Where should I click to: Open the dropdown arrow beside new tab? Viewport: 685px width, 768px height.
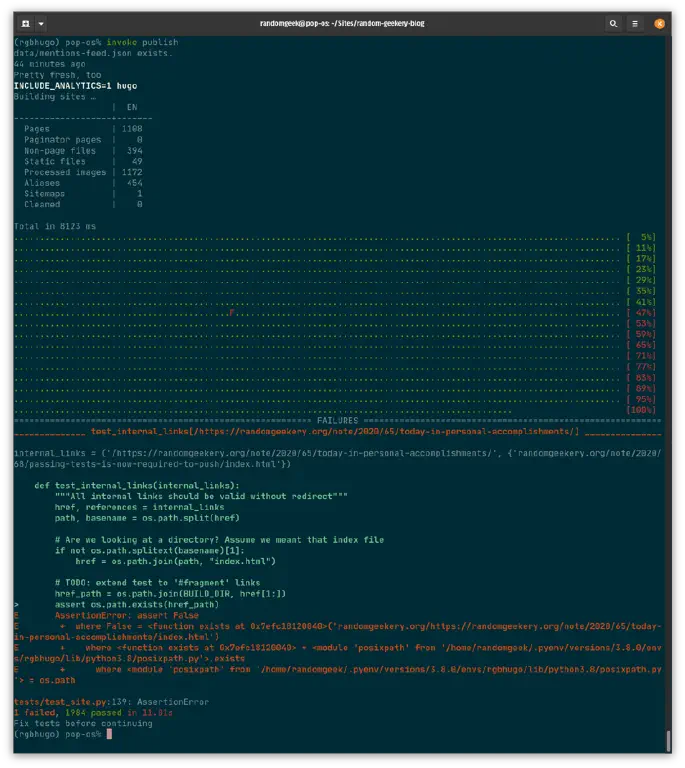[41, 23]
